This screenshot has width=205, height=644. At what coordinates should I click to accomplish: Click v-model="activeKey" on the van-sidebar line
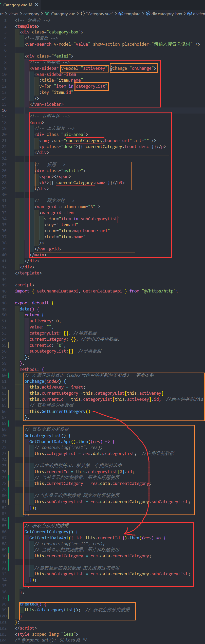[85, 68]
